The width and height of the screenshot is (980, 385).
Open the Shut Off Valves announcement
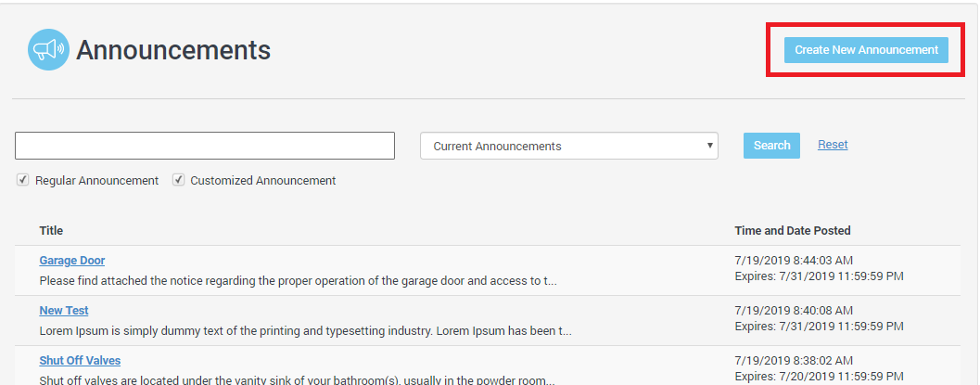point(80,361)
